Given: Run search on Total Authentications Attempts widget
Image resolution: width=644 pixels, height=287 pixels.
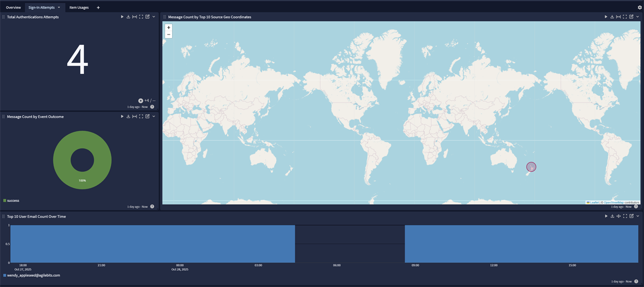Looking at the screenshot, I should pyautogui.click(x=122, y=17).
